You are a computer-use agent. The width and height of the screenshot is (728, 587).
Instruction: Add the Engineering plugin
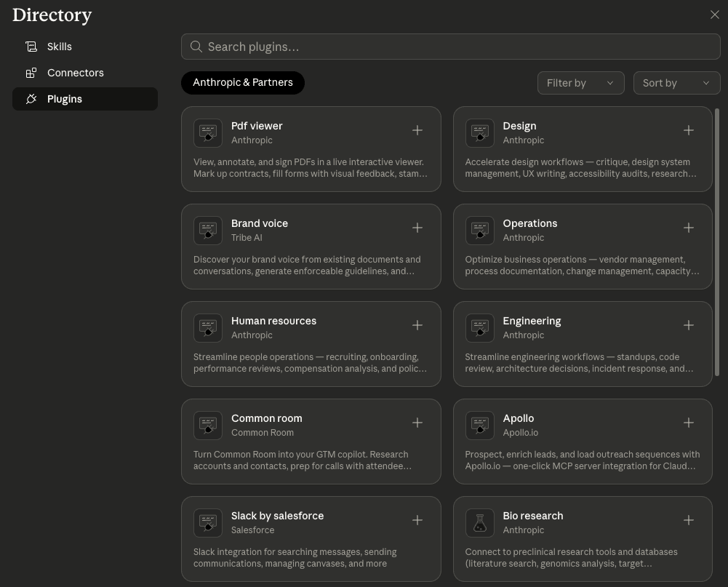[x=689, y=326]
